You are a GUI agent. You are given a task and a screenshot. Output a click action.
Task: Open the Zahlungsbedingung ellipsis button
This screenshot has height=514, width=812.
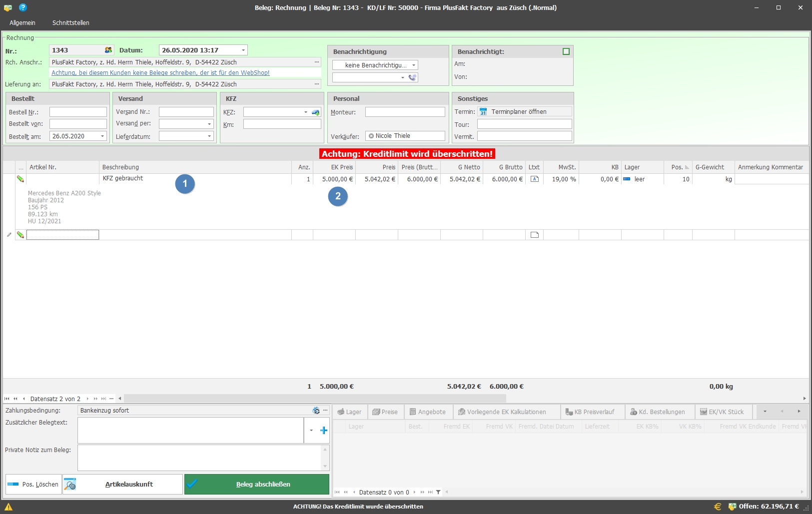click(x=325, y=411)
